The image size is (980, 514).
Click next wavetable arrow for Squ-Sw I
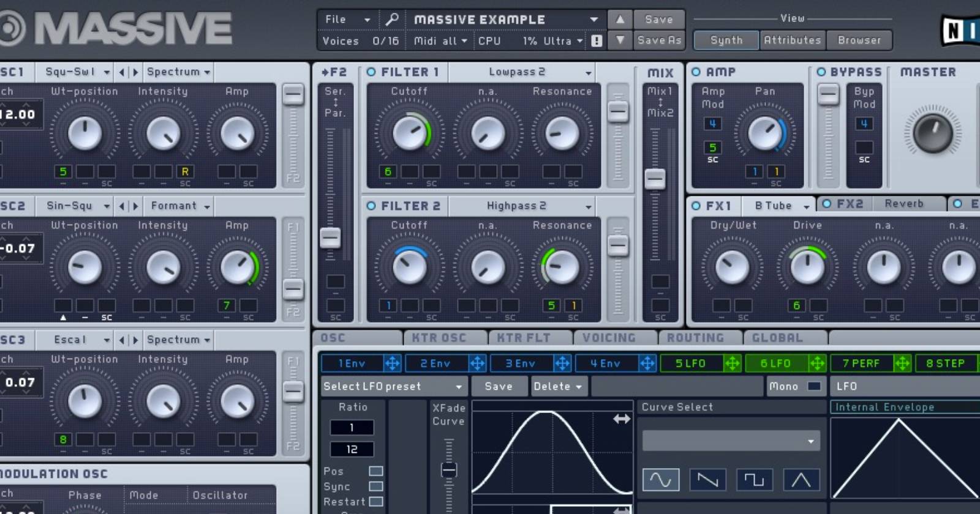click(135, 72)
